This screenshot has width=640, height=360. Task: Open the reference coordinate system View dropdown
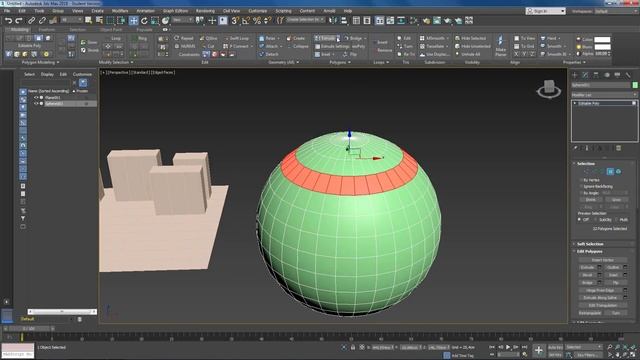click(x=182, y=20)
